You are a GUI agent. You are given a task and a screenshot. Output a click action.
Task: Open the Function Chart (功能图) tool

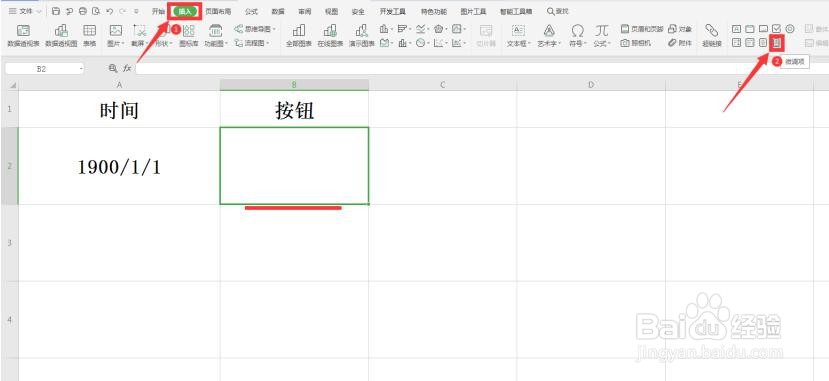click(215, 35)
